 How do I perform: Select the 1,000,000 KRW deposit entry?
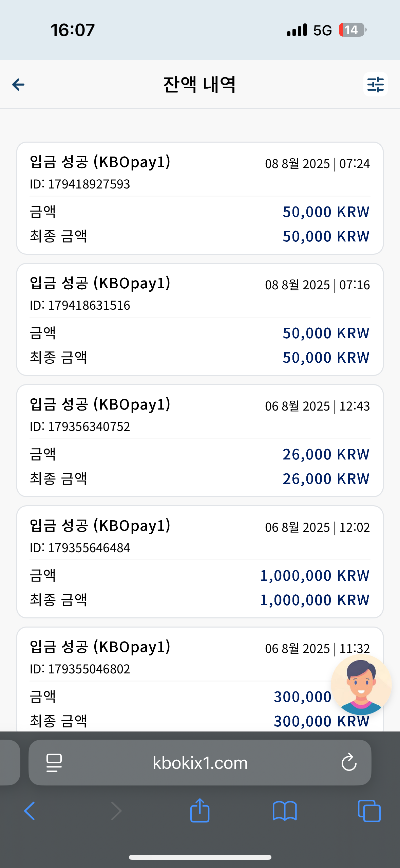coord(200,562)
